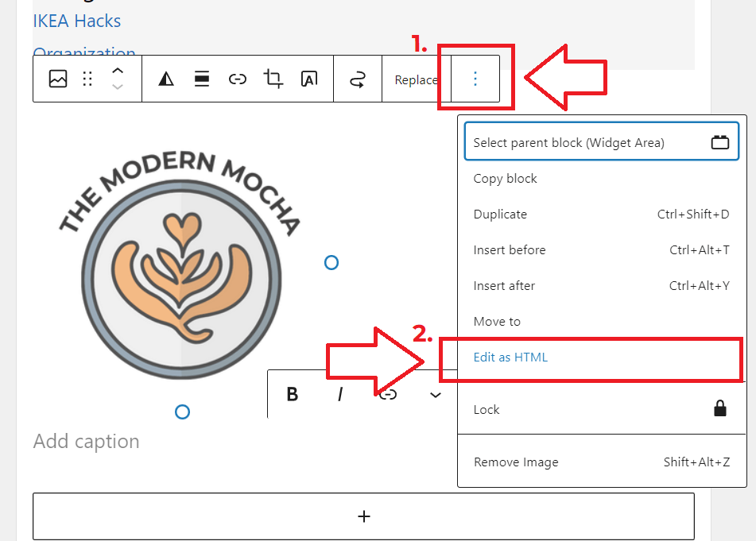
Task: Choose Insert before menu entry
Action: tap(601, 249)
